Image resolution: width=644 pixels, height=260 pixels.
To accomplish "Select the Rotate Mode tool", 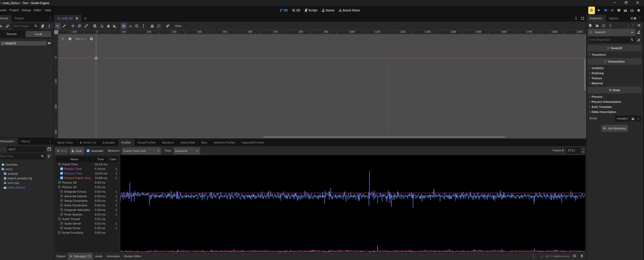I will (x=79, y=26).
